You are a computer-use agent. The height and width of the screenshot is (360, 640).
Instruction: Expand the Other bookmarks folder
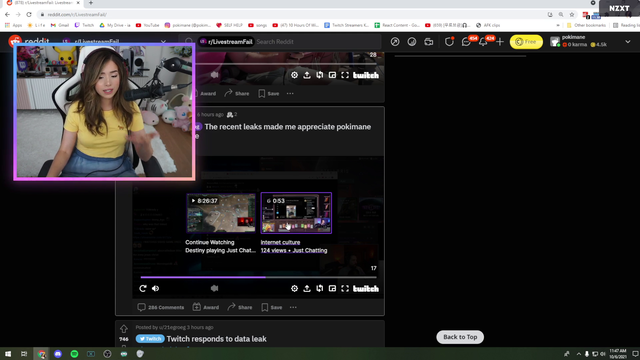click(586, 25)
